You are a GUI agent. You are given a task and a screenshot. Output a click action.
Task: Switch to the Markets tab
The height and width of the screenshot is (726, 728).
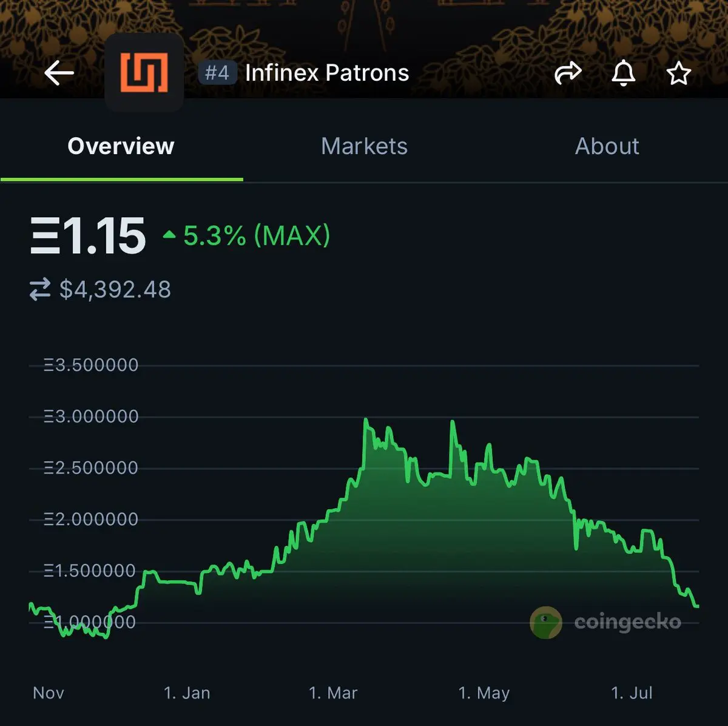(x=364, y=146)
